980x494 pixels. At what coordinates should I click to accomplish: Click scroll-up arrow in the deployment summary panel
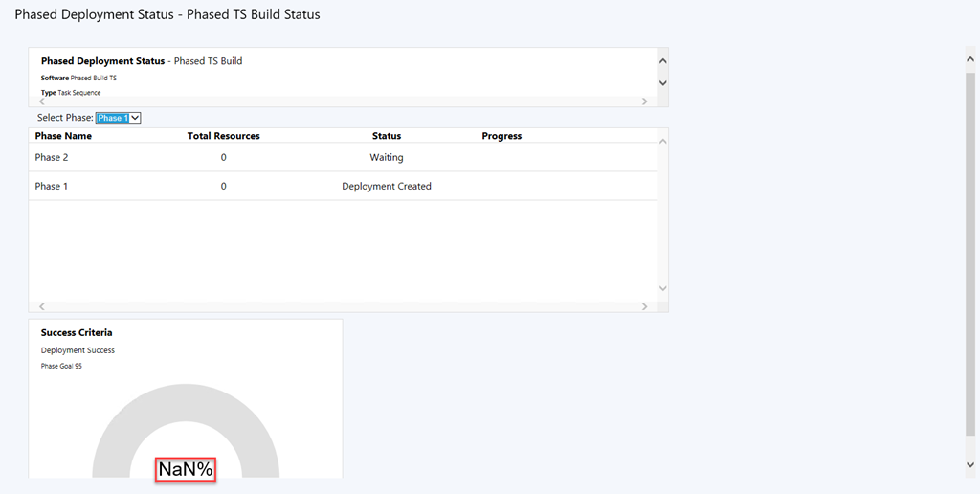(x=662, y=60)
